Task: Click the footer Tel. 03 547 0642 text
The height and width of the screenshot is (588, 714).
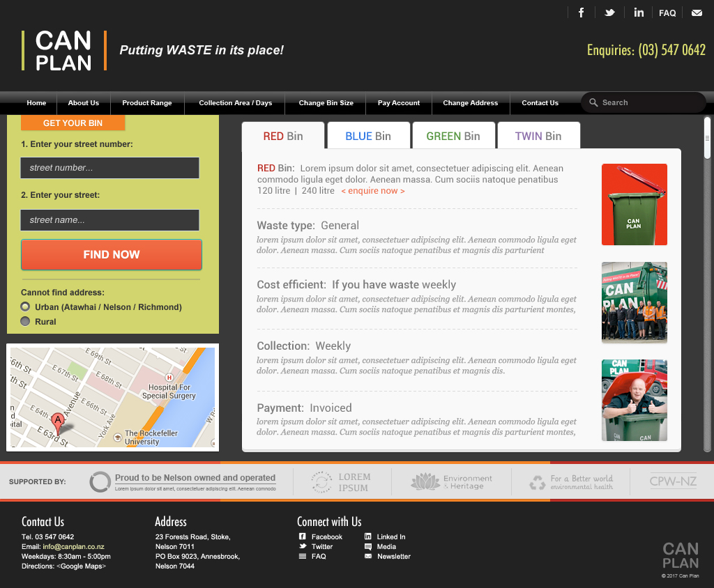Action: (x=48, y=537)
